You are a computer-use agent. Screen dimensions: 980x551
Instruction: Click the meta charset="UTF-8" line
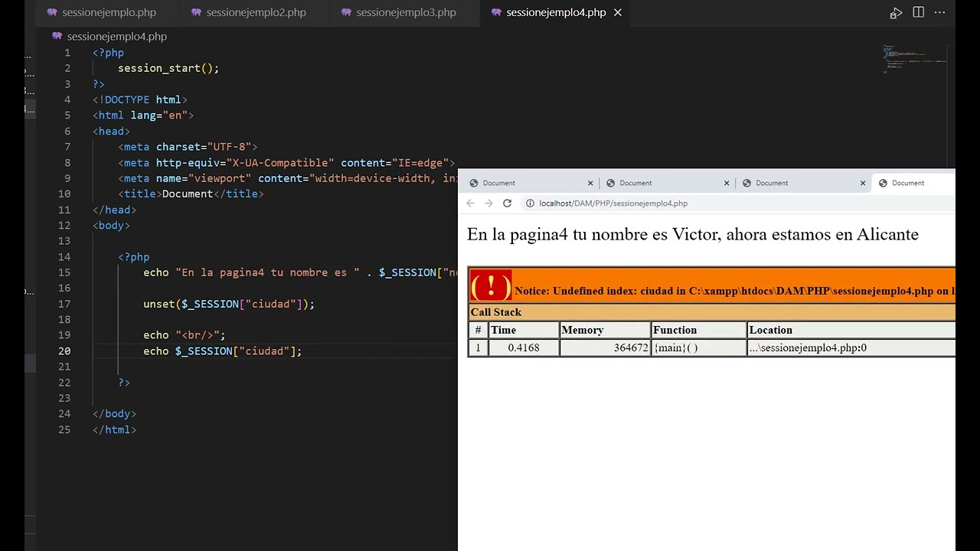coord(188,147)
